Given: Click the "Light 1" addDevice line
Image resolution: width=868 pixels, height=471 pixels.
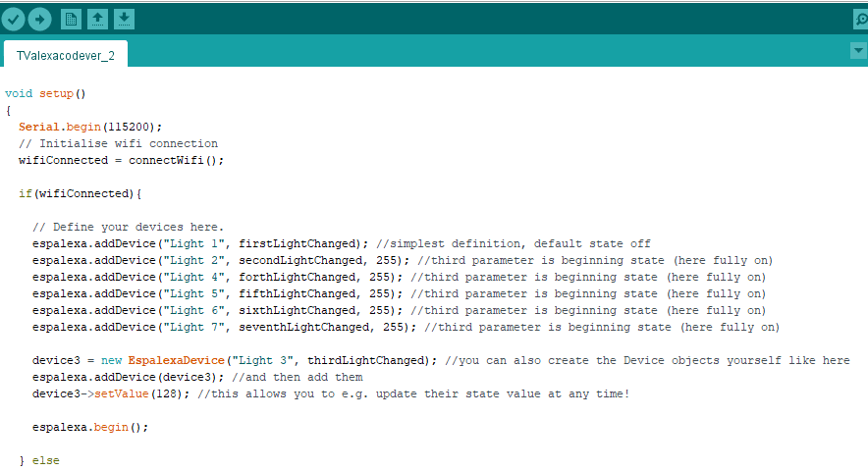Looking at the screenshot, I should 196,243.
